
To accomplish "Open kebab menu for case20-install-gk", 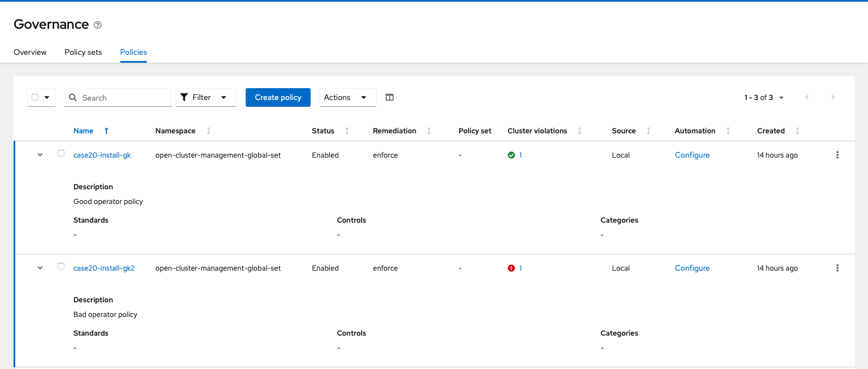I will point(837,155).
